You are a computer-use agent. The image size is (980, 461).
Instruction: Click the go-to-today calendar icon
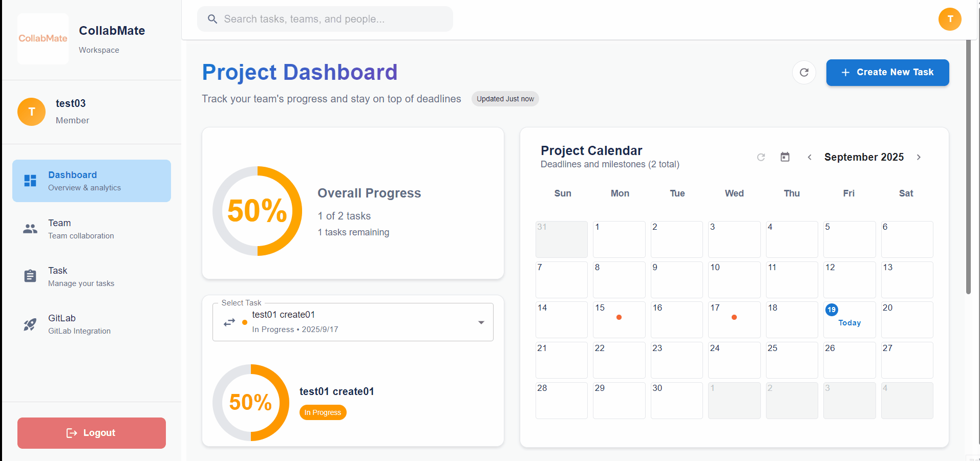pos(785,157)
